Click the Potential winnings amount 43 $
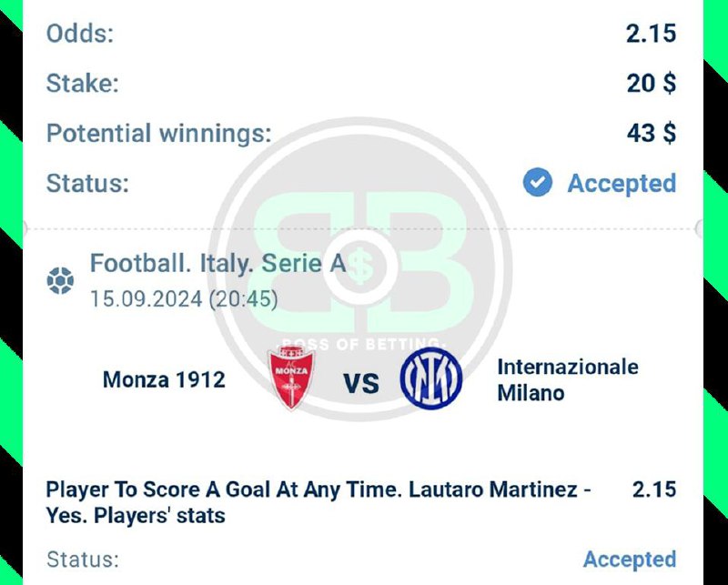728x585 pixels. click(x=651, y=134)
